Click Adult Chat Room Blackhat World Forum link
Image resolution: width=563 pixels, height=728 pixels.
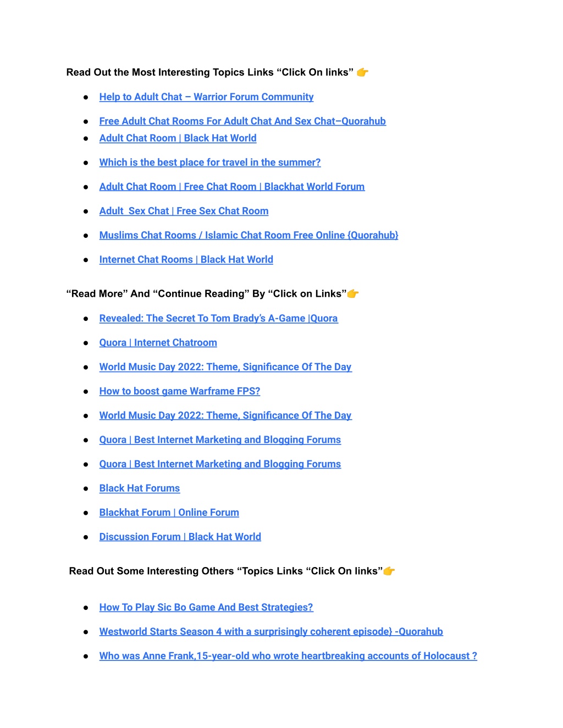pos(232,187)
